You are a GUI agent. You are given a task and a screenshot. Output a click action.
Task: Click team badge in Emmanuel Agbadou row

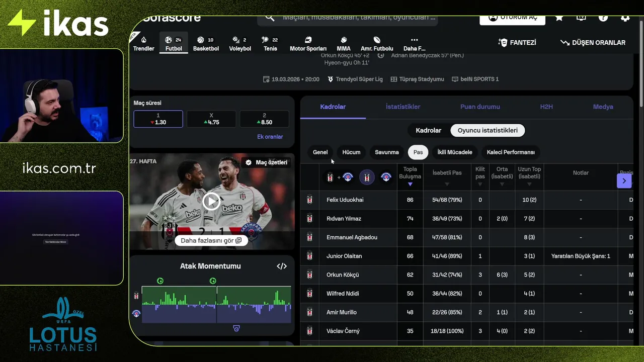click(x=309, y=237)
